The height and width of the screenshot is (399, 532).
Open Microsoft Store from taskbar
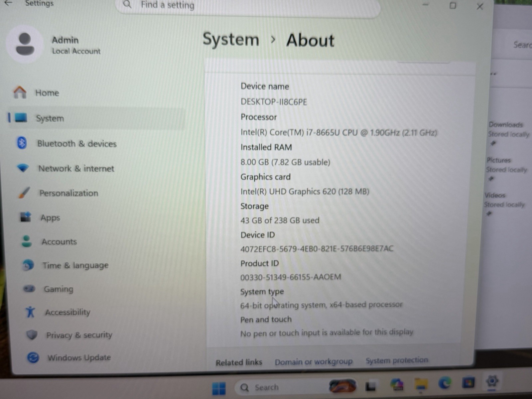[468, 383]
